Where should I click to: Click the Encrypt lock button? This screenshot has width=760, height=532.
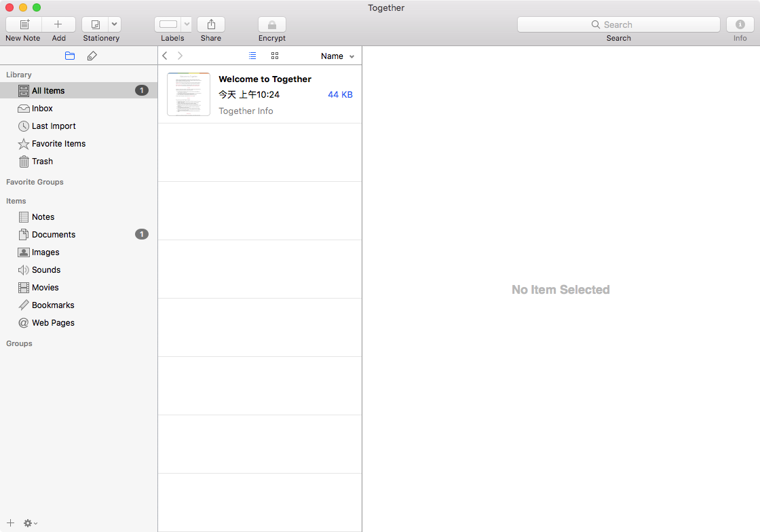[272, 24]
